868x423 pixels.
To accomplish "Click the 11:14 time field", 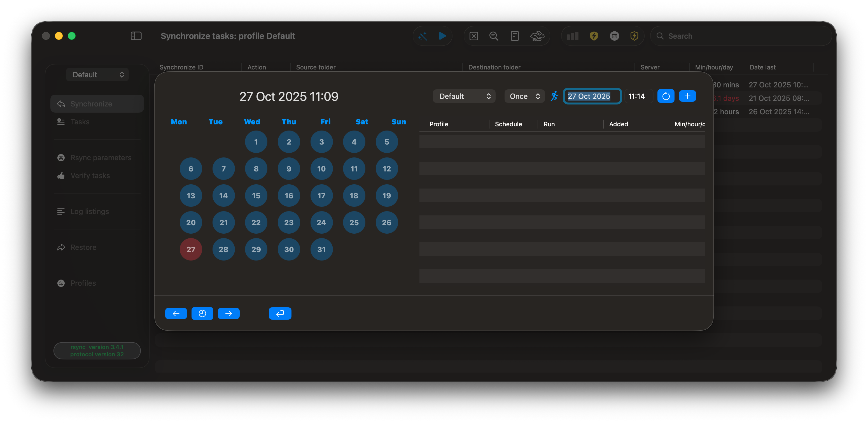I will 638,96.
